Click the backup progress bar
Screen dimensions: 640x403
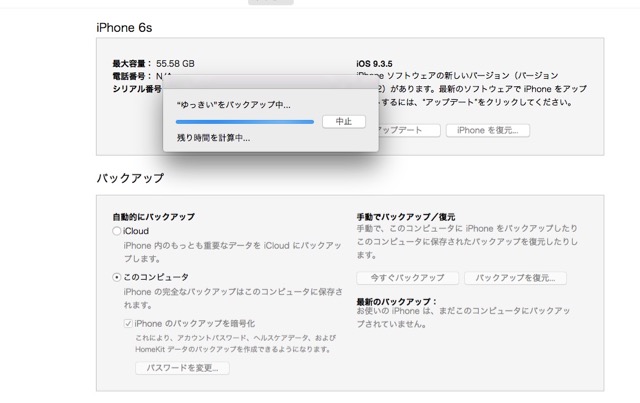[x=245, y=122]
